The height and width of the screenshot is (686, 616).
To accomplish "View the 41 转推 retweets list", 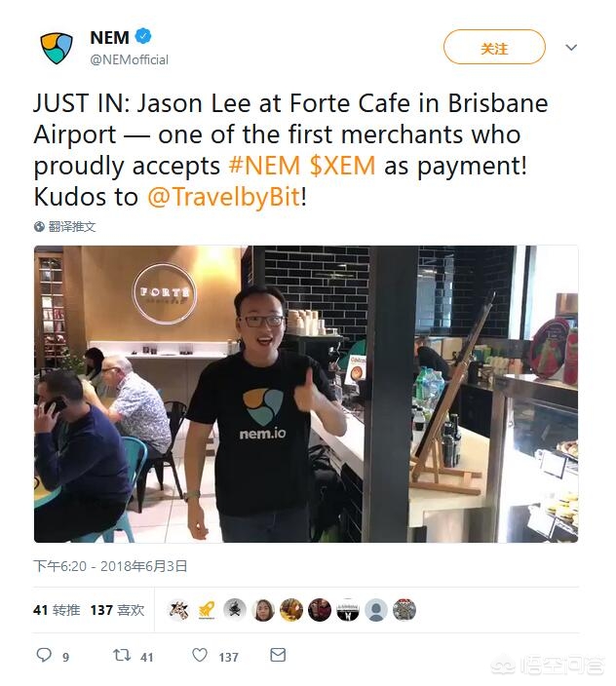I will point(57,610).
